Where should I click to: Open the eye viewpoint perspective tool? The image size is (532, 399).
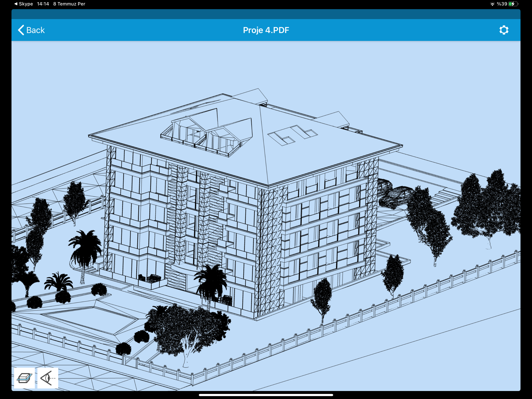[x=48, y=378]
